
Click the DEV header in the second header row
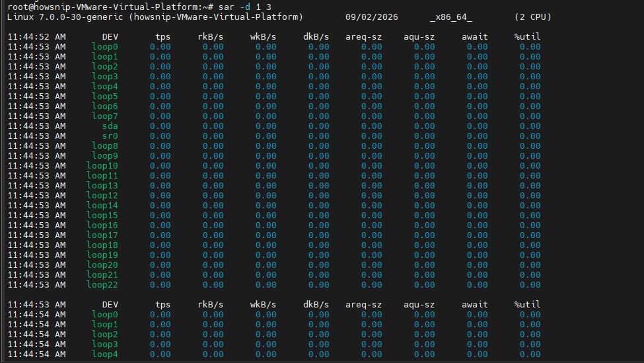tap(110, 304)
